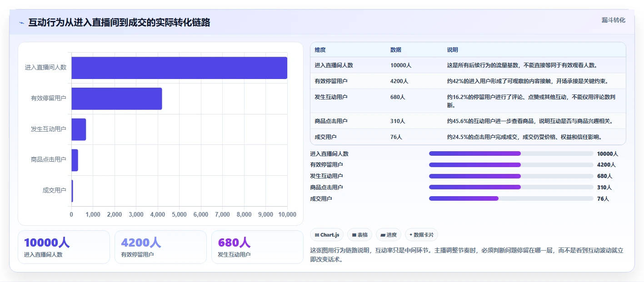Click the 10000人 data card
Image resolution: width=644 pixels, height=282 pixels.
click(64, 247)
